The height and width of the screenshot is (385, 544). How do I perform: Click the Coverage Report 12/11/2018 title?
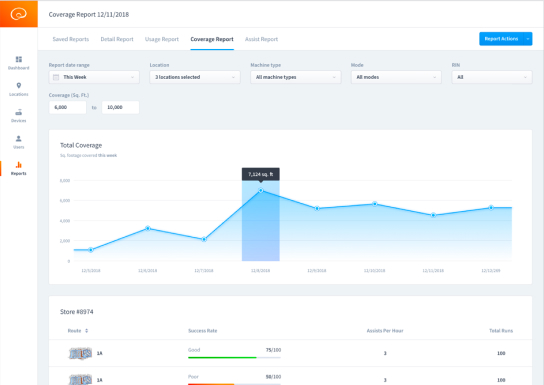[x=89, y=15]
